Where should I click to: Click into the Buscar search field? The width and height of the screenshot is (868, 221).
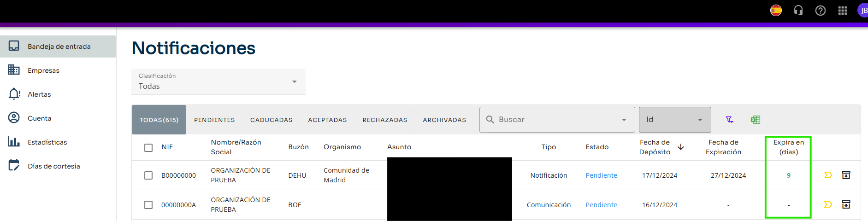(557, 120)
